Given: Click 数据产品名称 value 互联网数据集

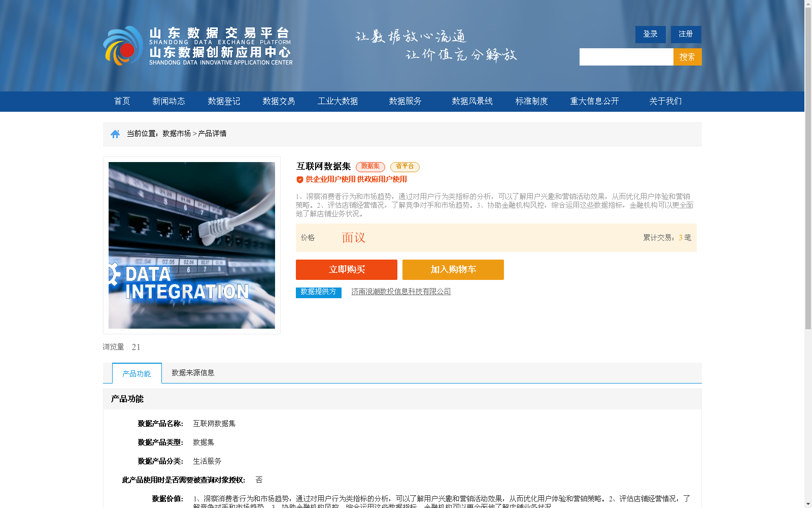Looking at the screenshot, I should click(214, 424).
